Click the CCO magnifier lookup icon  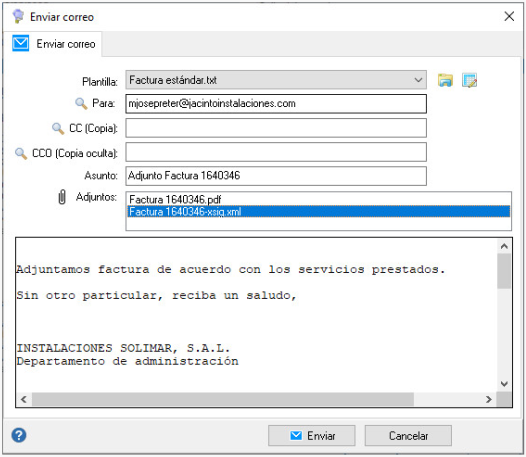point(21,153)
